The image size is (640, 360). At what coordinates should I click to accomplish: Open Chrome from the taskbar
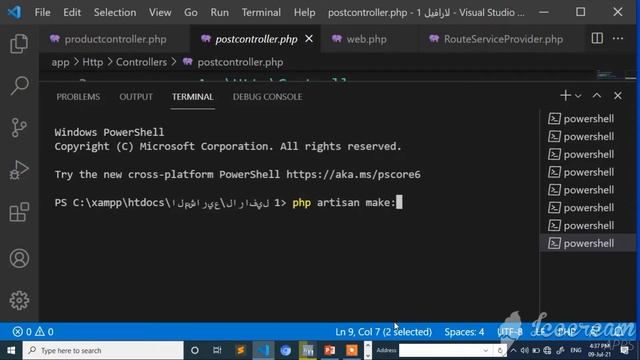click(x=285, y=350)
